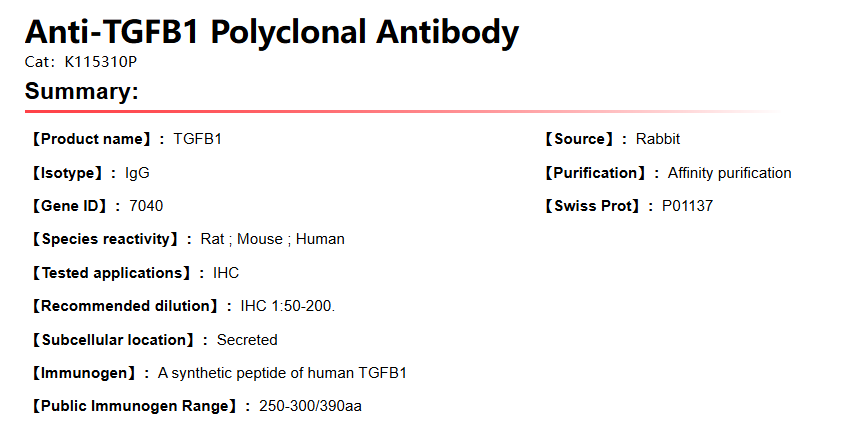Click the Public Immunogen Range label

click(x=133, y=406)
